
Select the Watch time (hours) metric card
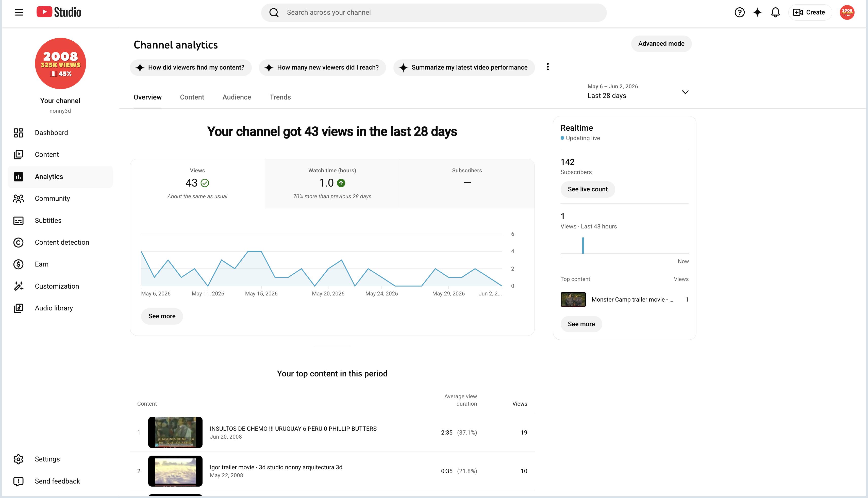pos(332,184)
